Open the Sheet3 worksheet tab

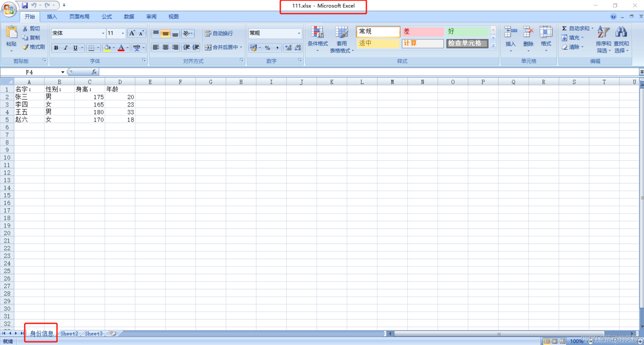(93, 334)
